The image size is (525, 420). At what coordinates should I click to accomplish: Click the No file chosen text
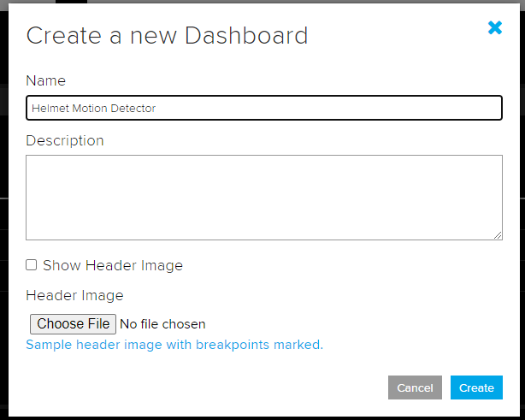click(162, 324)
